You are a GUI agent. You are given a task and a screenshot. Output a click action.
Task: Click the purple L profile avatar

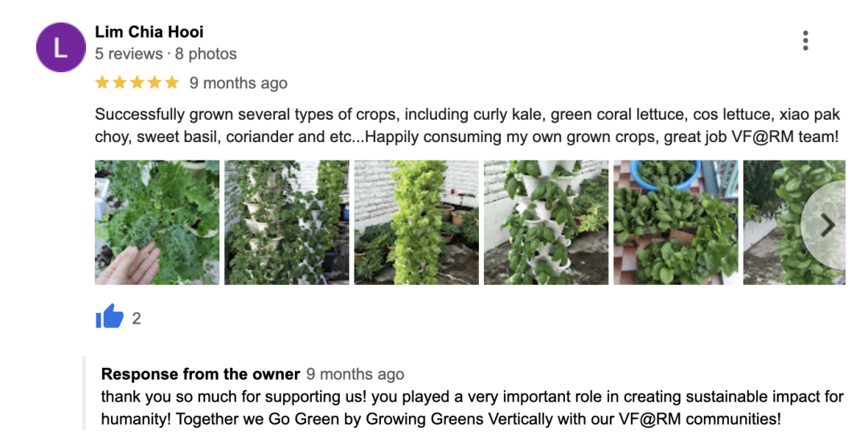coord(61,47)
